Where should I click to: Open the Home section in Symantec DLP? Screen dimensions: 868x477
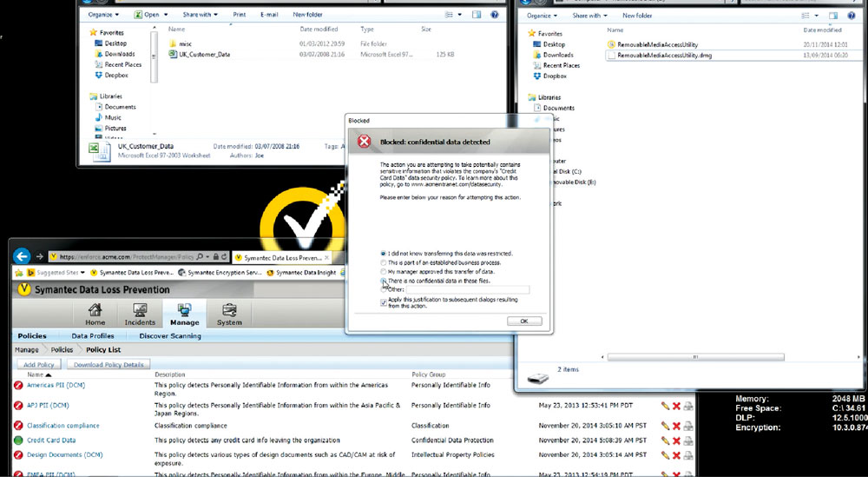95,315
